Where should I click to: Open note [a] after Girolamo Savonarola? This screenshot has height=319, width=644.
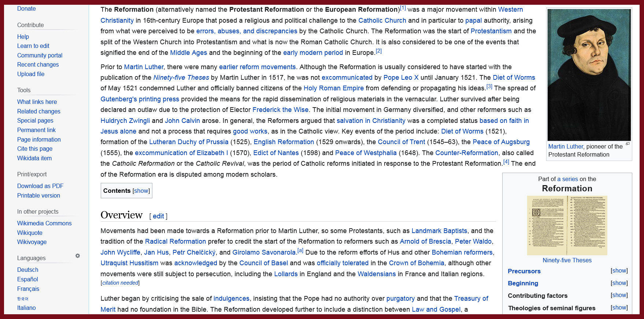point(300,251)
